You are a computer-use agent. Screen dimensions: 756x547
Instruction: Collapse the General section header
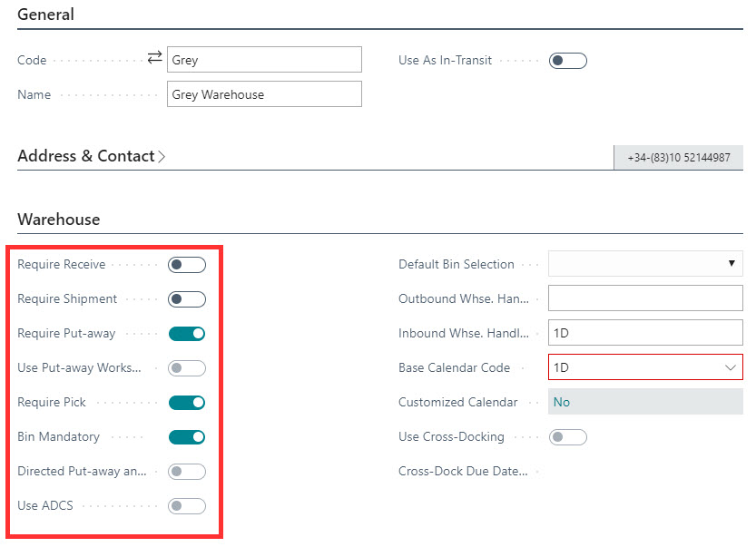[46, 15]
